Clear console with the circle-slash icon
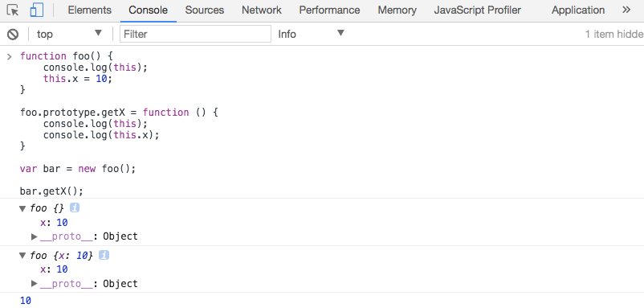This screenshot has height=308, width=644. point(13,34)
